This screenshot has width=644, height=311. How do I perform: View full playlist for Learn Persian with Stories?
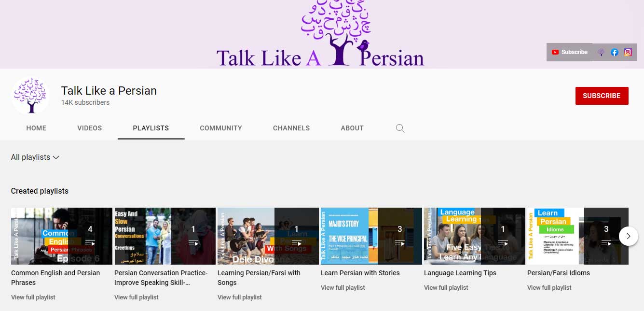tap(343, 287)
